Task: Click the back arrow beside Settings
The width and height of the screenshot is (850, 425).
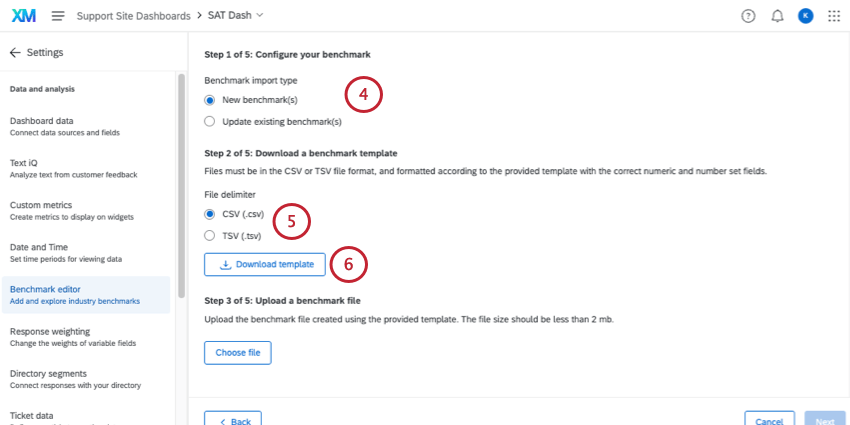Action: coord(15,52)
